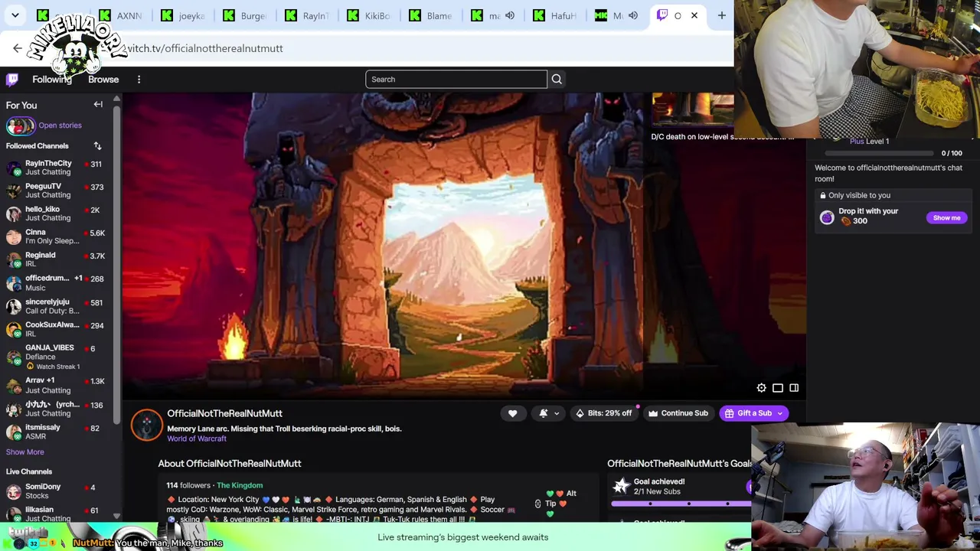Switch to the Blame browser tab
The image size is (980, 551).
coord(431,15)
